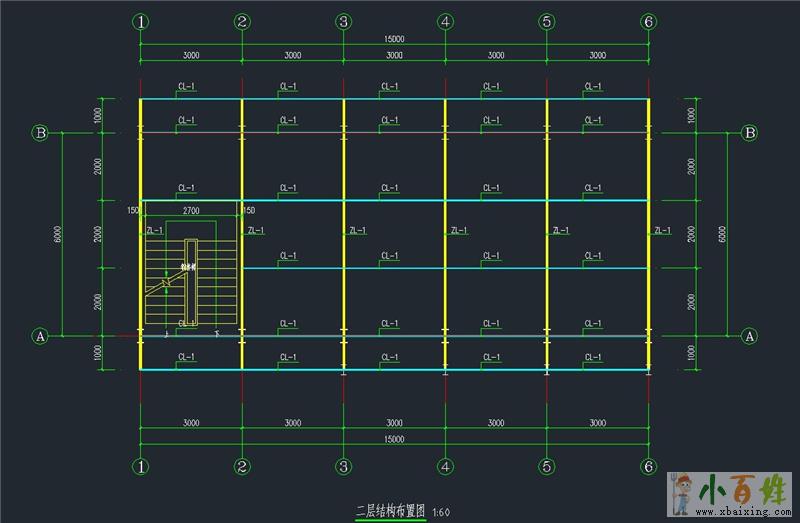Select the right 6000 vertical dimension text
800x523 pixels.
(x=722, y=234)
